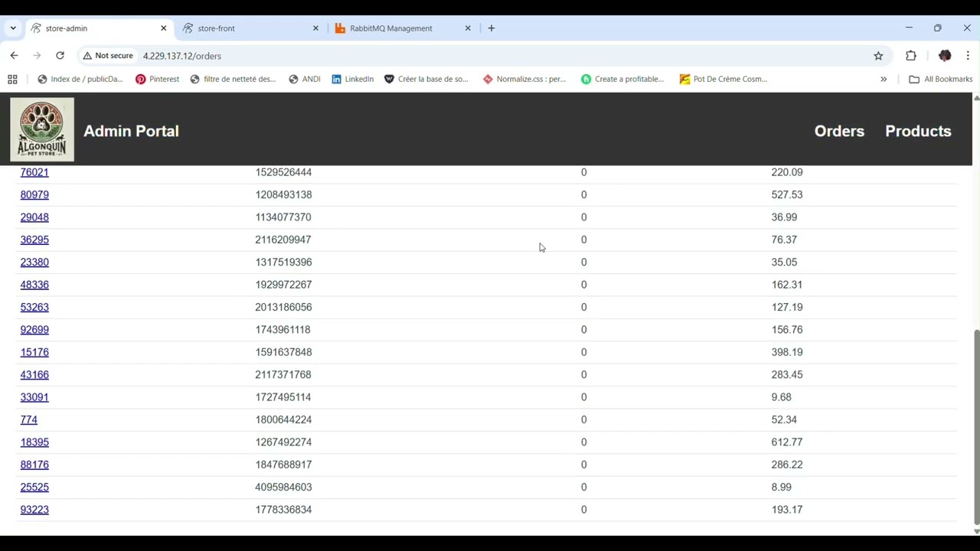Viewport: 980px width, 551px height.
Task: Open the LinkedIn bookmark
Action: coord(353,79)
